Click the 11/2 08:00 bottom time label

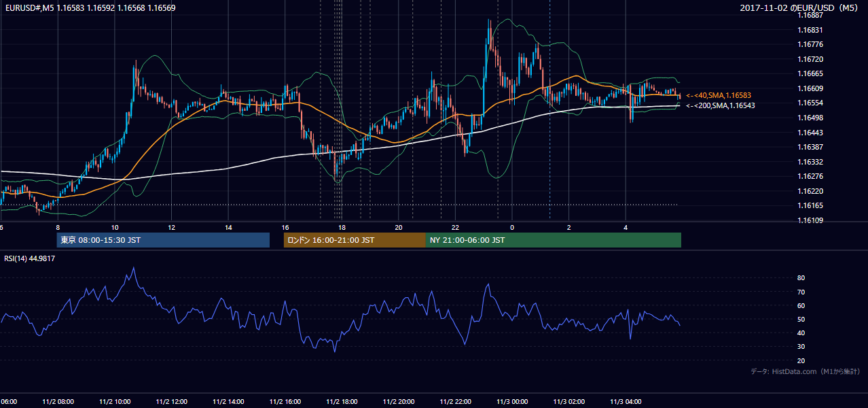click(x=58, y=402)
